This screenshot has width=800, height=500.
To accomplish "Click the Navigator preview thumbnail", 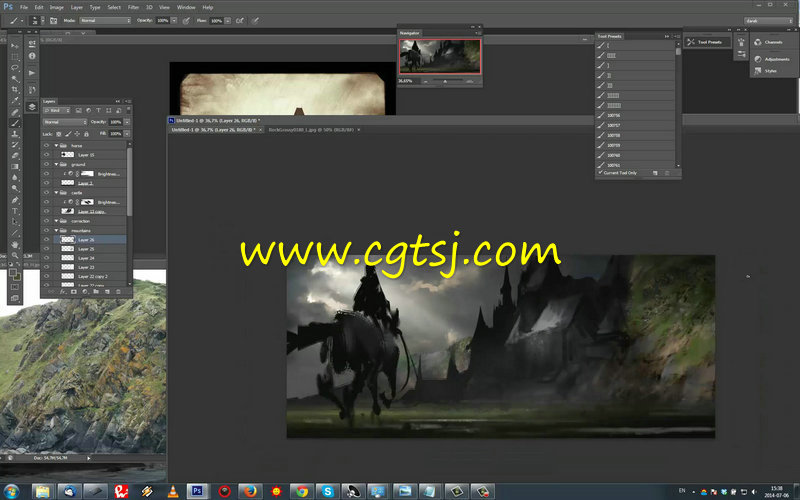I will coord(440,56).
